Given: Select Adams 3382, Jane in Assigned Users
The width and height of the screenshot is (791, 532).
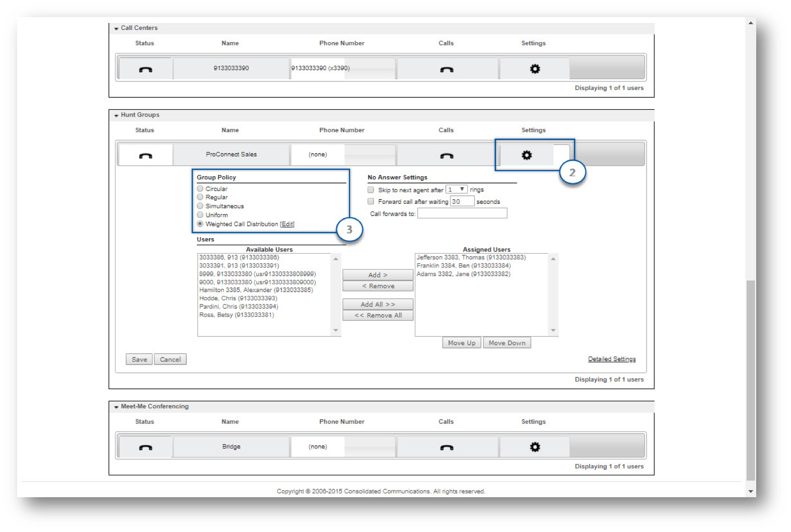Looking at the screenshot, I should point(463,274).
